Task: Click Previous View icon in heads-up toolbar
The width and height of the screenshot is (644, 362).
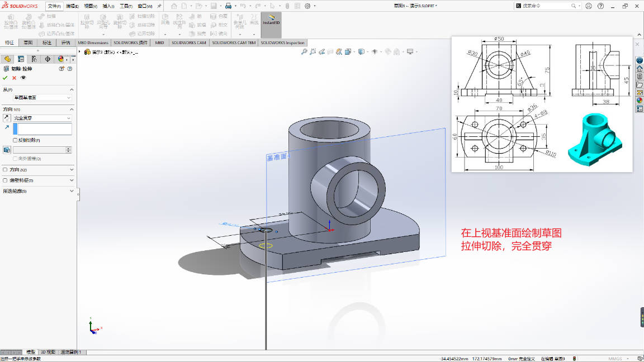Action: [x=322, y=52]
